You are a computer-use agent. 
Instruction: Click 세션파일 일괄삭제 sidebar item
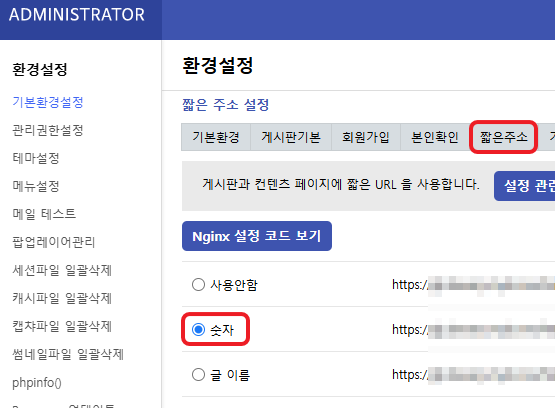tap(62, 270)
